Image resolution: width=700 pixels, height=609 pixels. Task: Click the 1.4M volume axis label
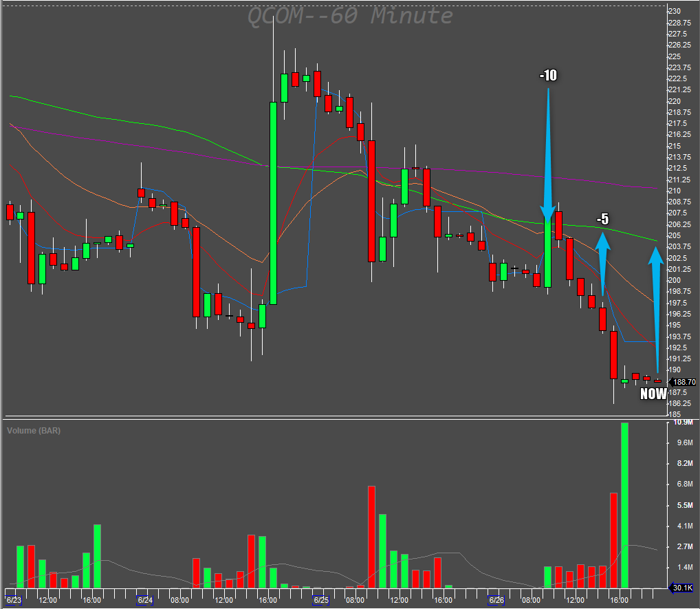686,568
